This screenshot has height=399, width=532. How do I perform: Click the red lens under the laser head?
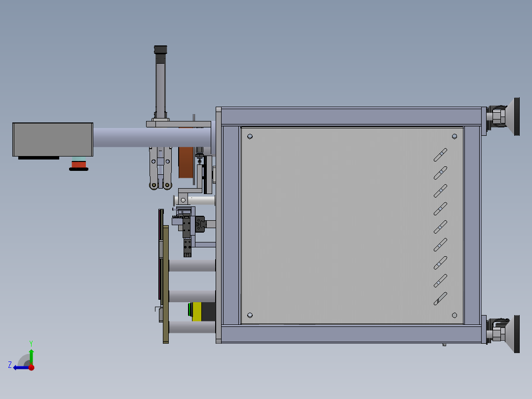[x=79, y=165]
